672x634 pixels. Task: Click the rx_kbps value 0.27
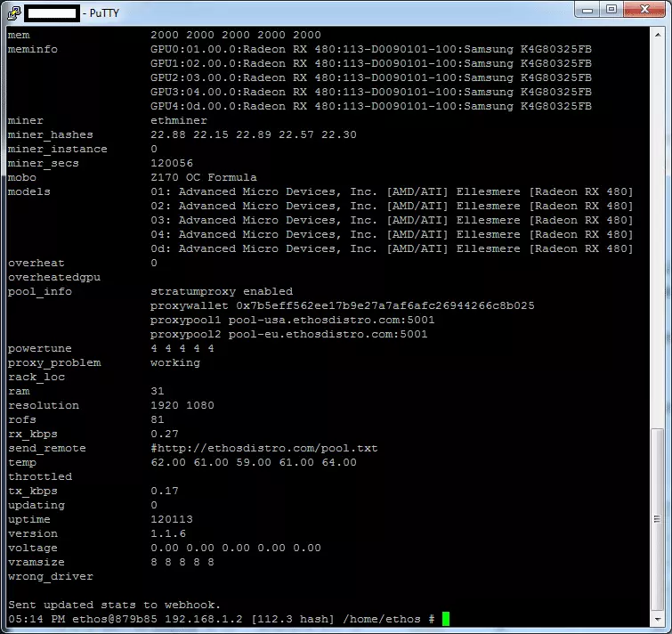pyautogui.click(x=165, y=434)
